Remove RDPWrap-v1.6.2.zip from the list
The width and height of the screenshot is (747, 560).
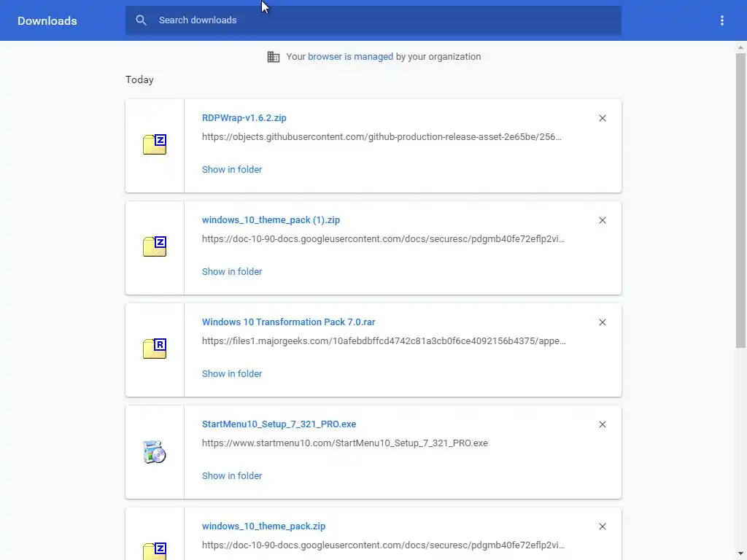pos(602,118)
